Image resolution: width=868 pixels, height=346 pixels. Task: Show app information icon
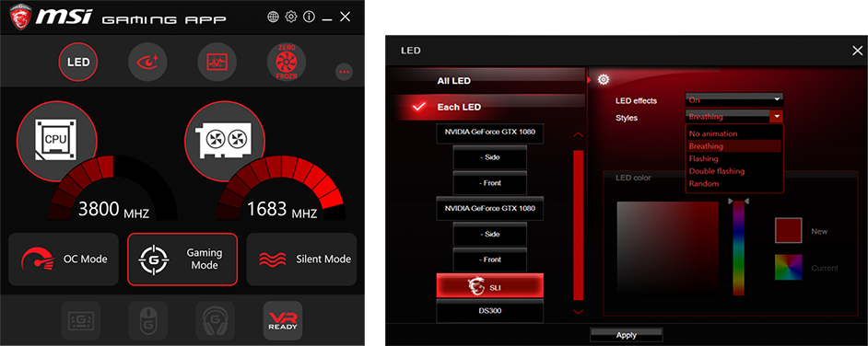point(309,17)
